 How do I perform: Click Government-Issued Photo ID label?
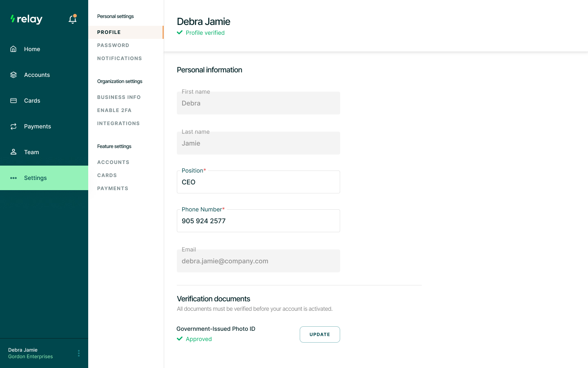[216, 329]
